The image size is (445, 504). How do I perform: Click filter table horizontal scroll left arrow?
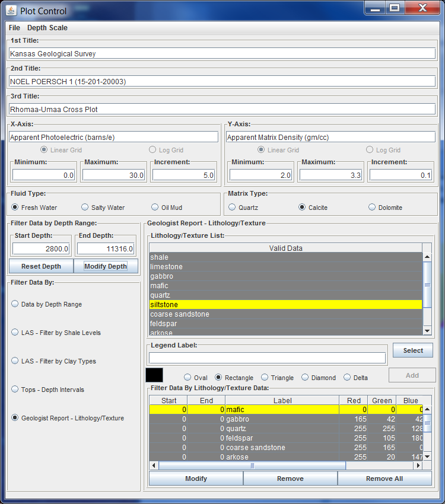click(x=154, y=465)
